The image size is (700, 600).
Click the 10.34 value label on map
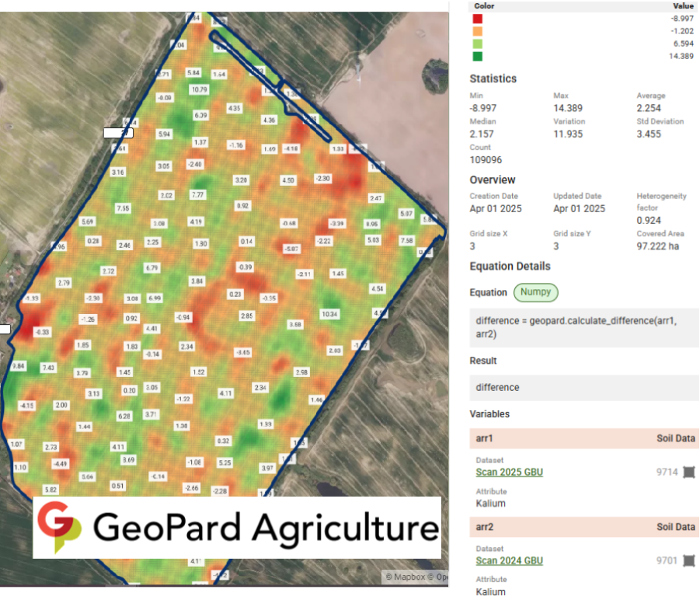(329, 314)
